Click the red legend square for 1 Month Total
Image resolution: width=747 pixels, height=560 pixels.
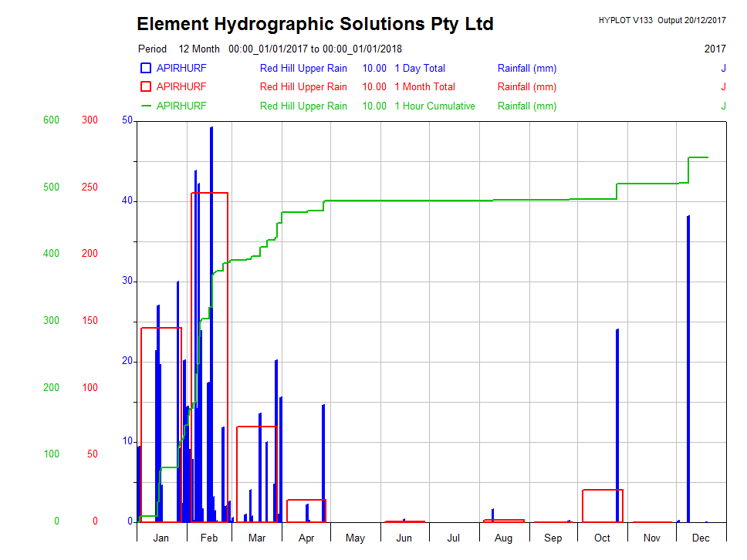pos(146,86)
